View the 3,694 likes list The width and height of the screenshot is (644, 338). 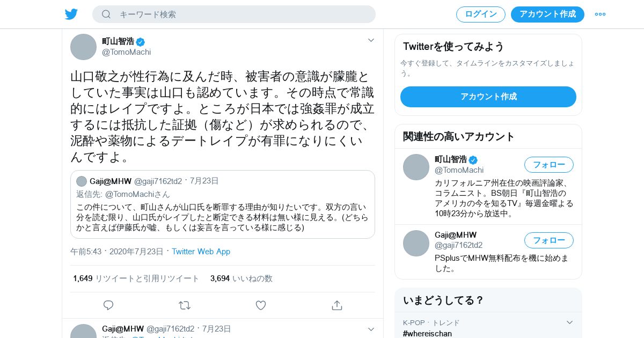pos(241,278)
